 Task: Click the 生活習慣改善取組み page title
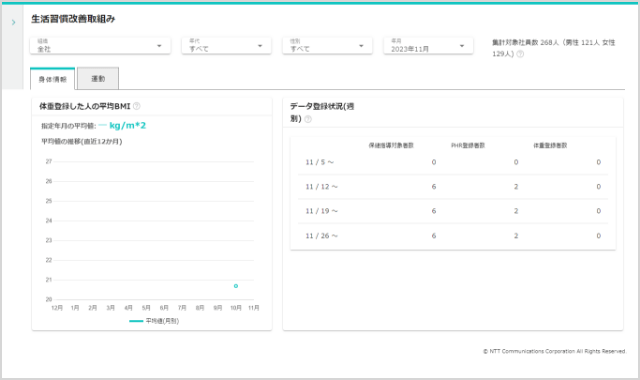(73, 19)
